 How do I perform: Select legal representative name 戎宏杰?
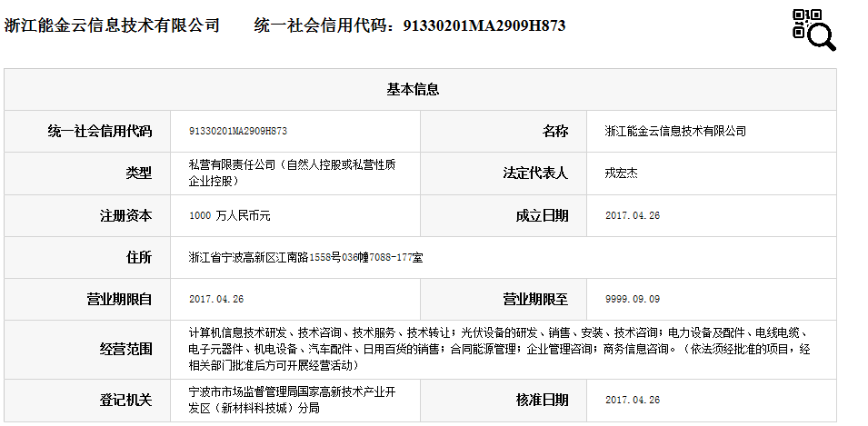(x=621, y=173)
